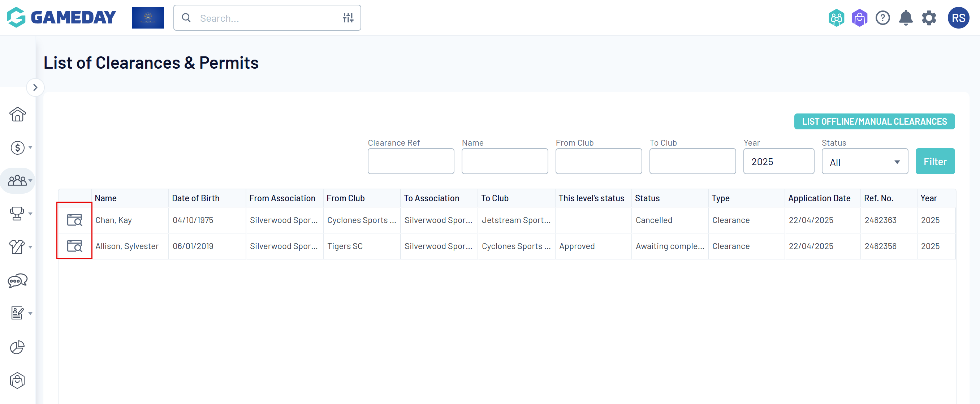The width and height of the screenshot is (980, 404).
Task: Click List Offline/Manual Clearances button
Action: coord(874,121)
